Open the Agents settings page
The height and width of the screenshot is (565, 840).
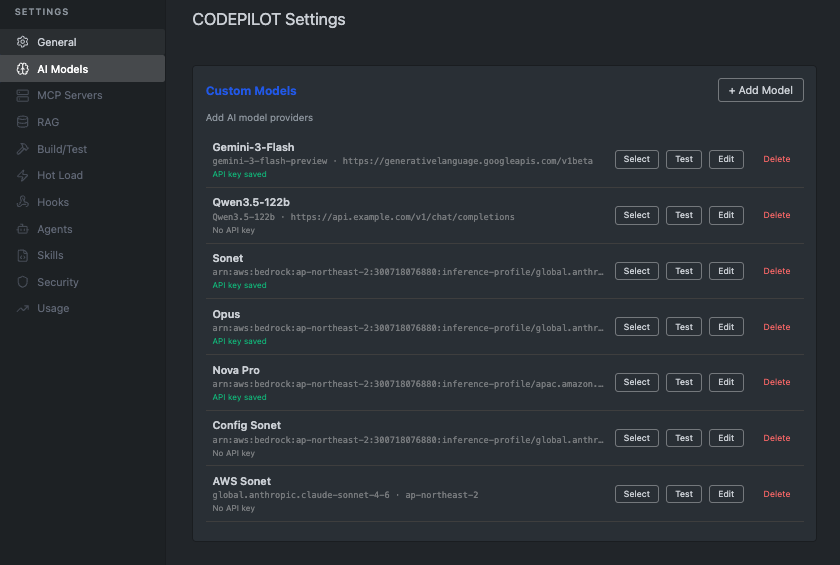pyautogui.click(x=82, y=229)
